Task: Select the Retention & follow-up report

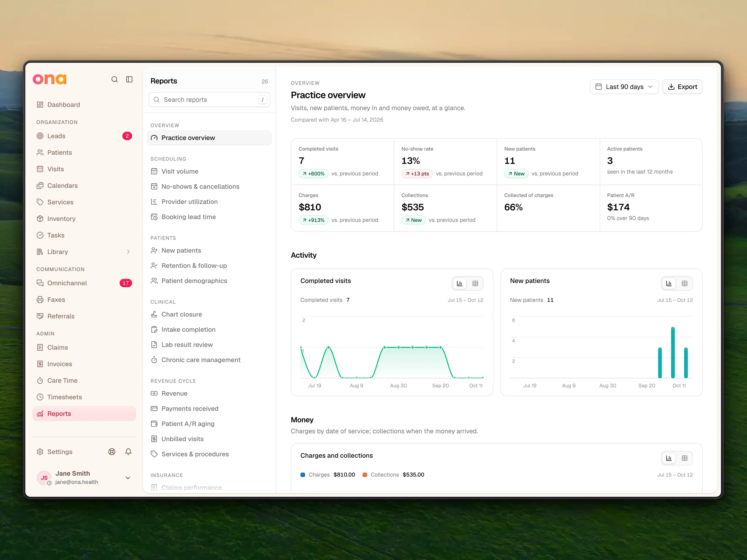Action: pyautogui.click(x=209, y=266)
